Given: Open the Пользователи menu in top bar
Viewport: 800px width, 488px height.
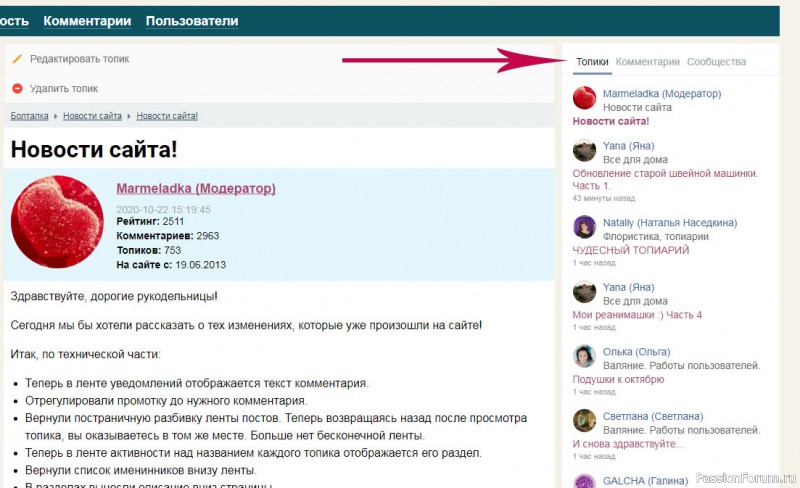Looking at the screenshot, I should click(x=192, y=21).
